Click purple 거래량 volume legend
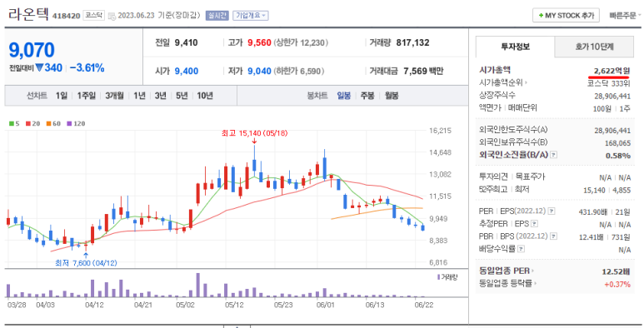This screenshot has height=328, width=644. tap(447, 277)
